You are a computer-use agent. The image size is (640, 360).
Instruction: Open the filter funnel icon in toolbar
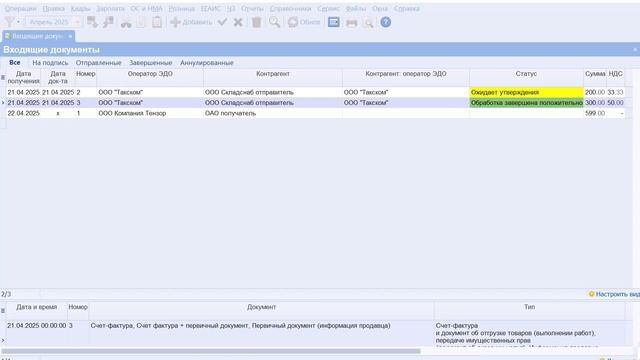[x=9, y=22]
